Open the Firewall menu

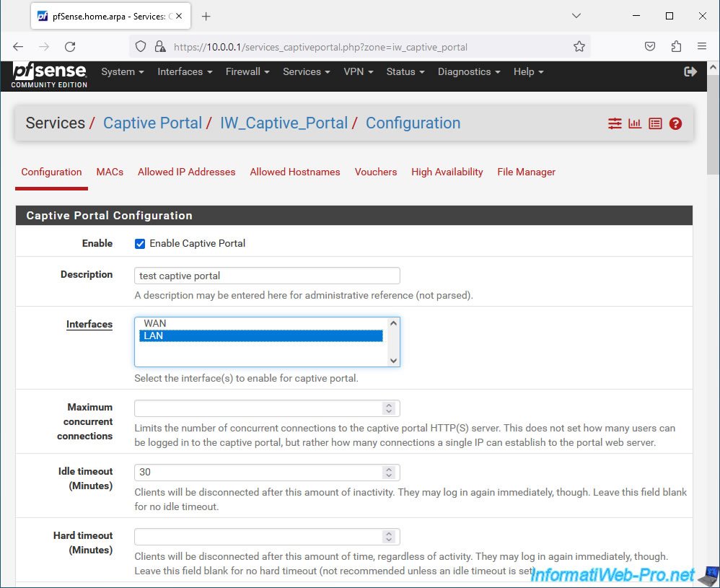247,71
